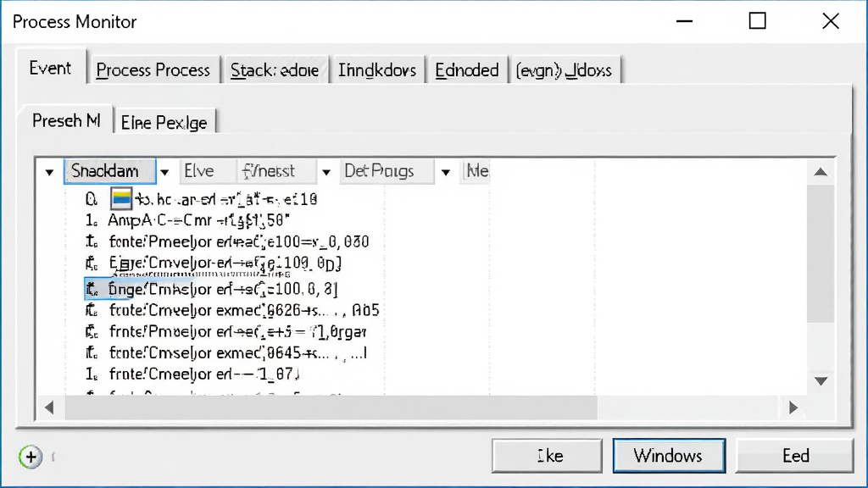The width and height of the screenshot is (868, 488).
Task: Switch to the Event tab
Action: 51,68
